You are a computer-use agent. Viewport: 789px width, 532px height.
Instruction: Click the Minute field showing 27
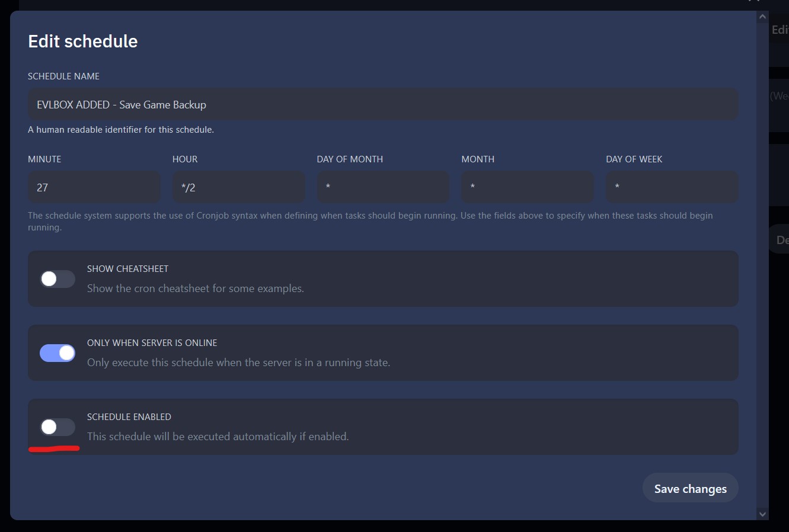94,187
